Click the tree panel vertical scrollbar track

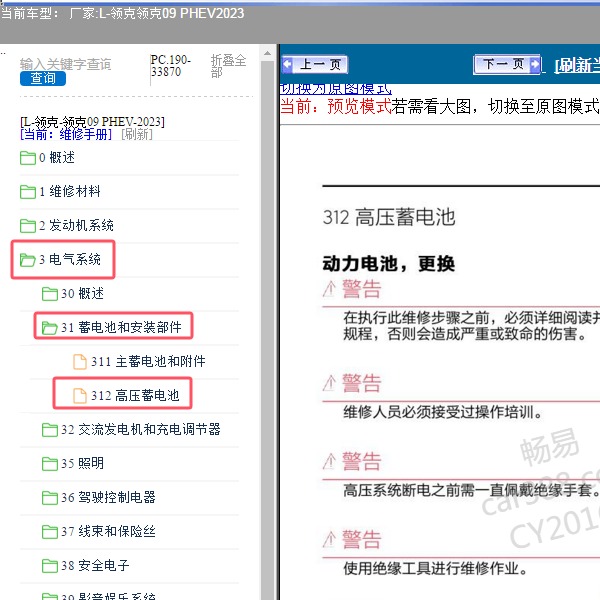pyautogui.click(x=267, y=329)
